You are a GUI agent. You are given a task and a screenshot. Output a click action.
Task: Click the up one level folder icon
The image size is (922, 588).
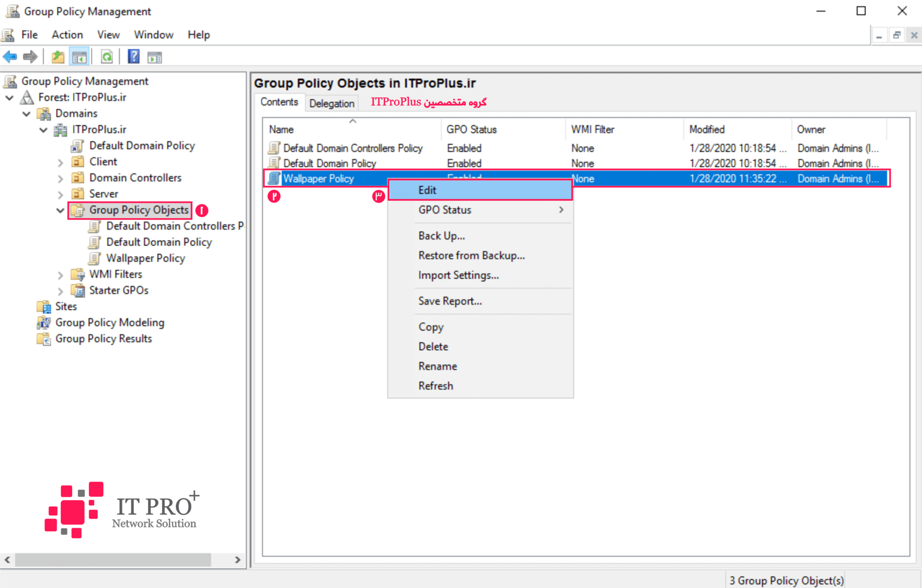(58, 56)
